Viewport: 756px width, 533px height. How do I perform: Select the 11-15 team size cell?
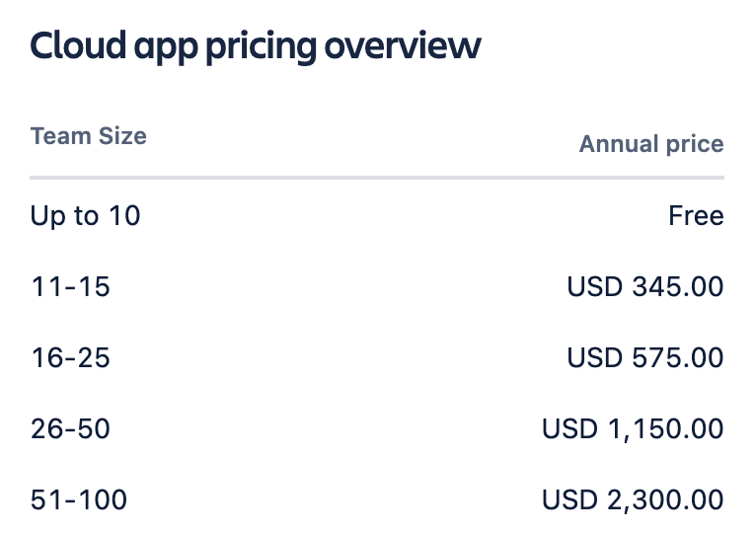(x=70, y=286)
